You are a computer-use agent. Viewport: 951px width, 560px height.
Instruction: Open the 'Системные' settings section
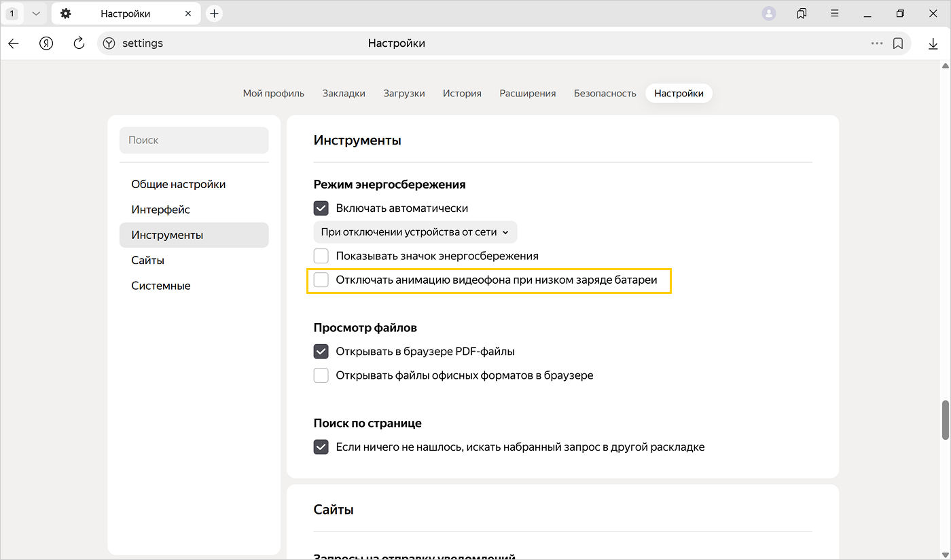[161, 286]
